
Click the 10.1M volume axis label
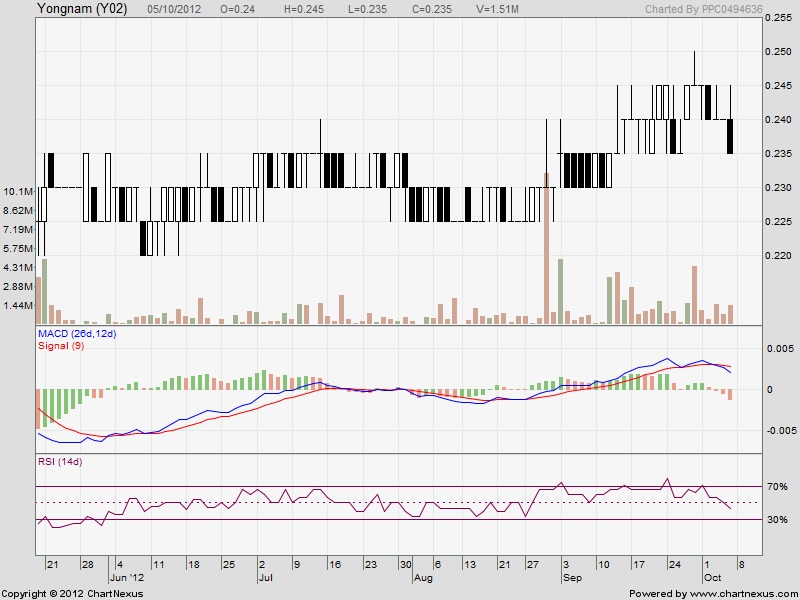tap(18, 191)
